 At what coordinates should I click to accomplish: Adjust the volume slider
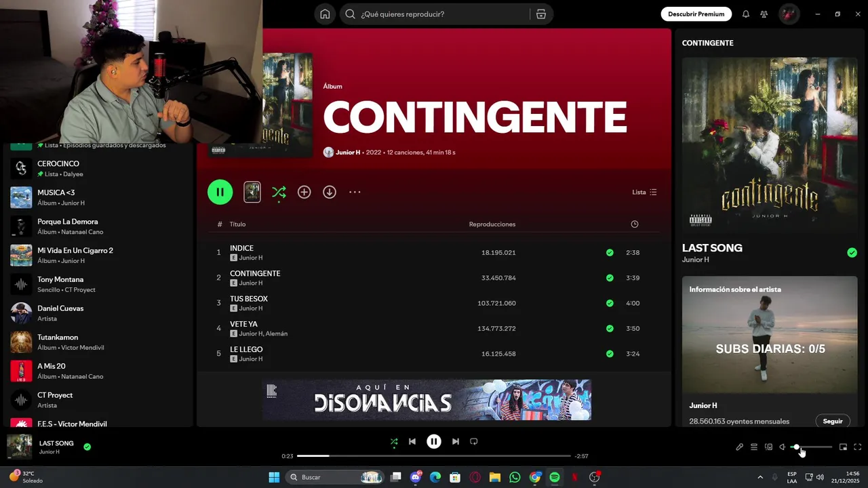point(812,447)
